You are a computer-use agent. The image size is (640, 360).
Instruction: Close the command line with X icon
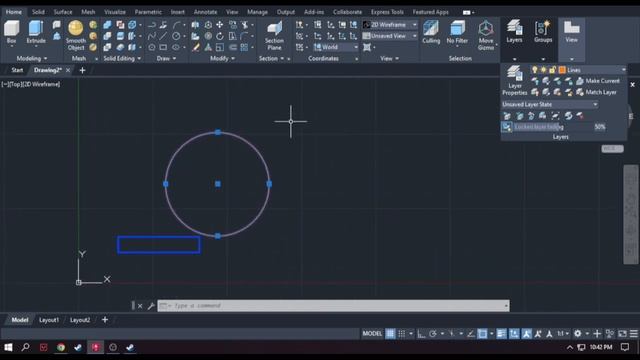pos(140,306)
